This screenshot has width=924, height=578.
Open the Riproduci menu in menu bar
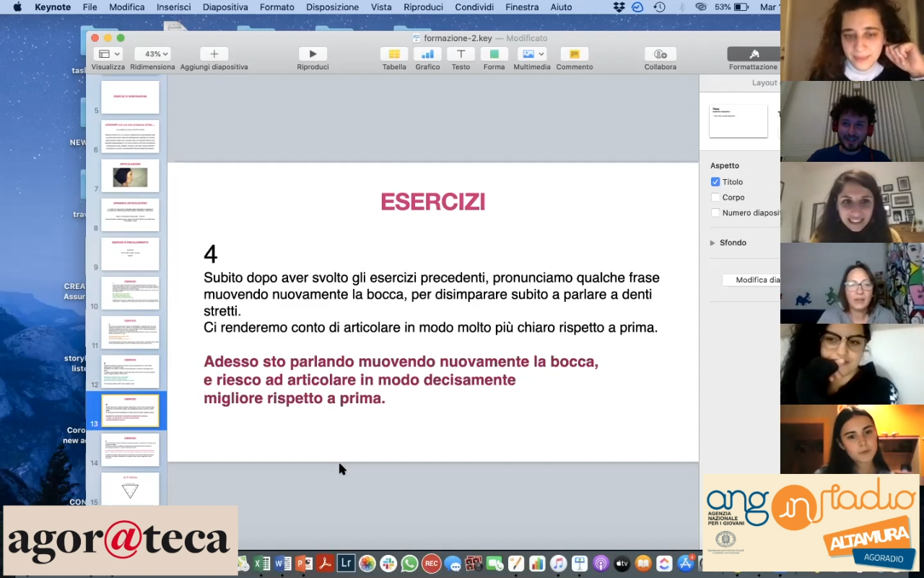[423, 7]
